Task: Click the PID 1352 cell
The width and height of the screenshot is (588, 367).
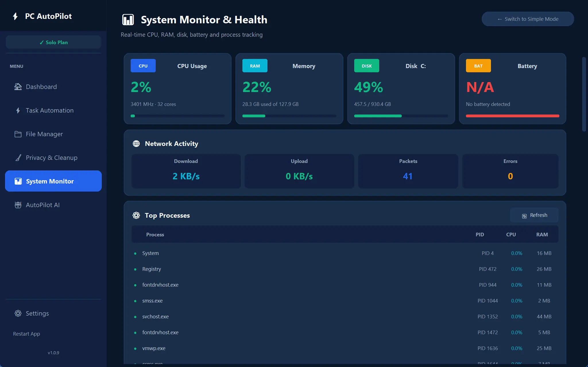Action: point(488,316)
